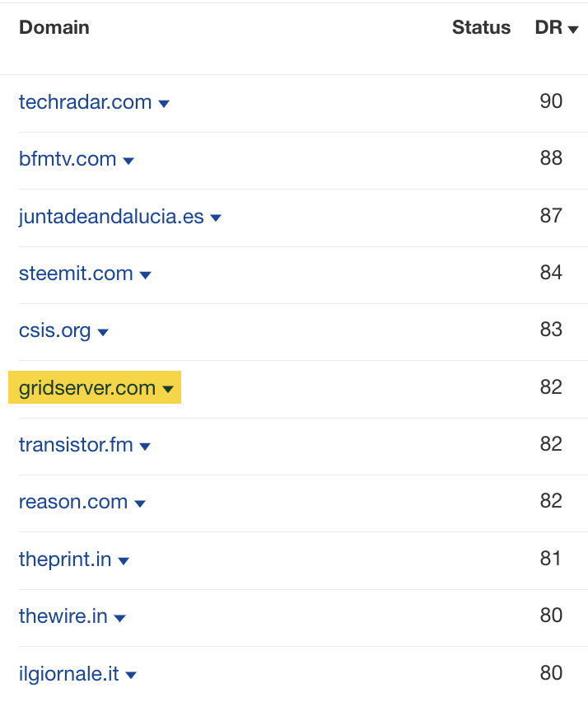Open the bfmtv.com dropdown caret
The image size is (588, 702).
128,161
